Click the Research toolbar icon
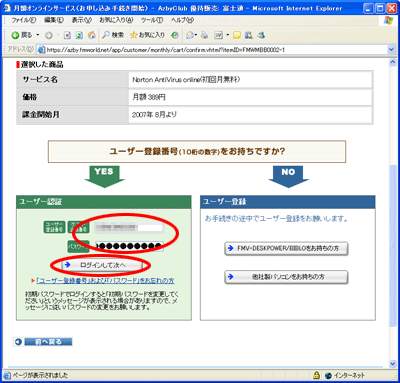This screenshot has width=400, height=383. click(x=249, y=35)
